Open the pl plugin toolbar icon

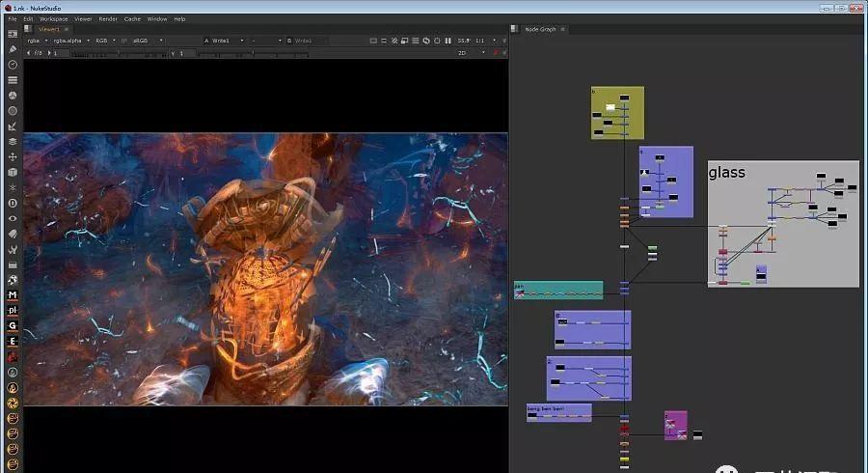click(13, 310)
